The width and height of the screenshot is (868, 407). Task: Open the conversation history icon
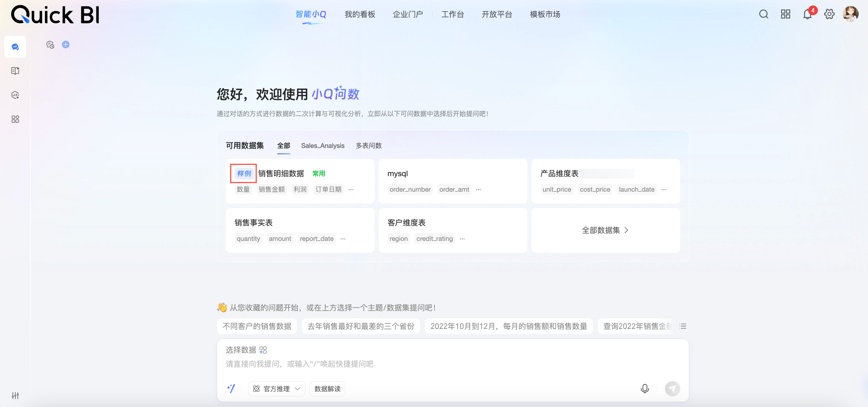click(x=50, y=44)
